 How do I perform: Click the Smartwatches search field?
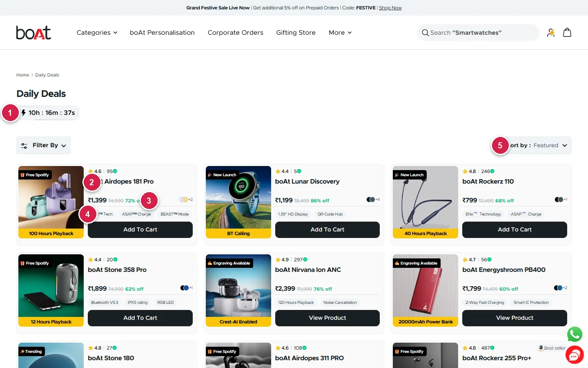pyautogui.click(x=478, y=33)
